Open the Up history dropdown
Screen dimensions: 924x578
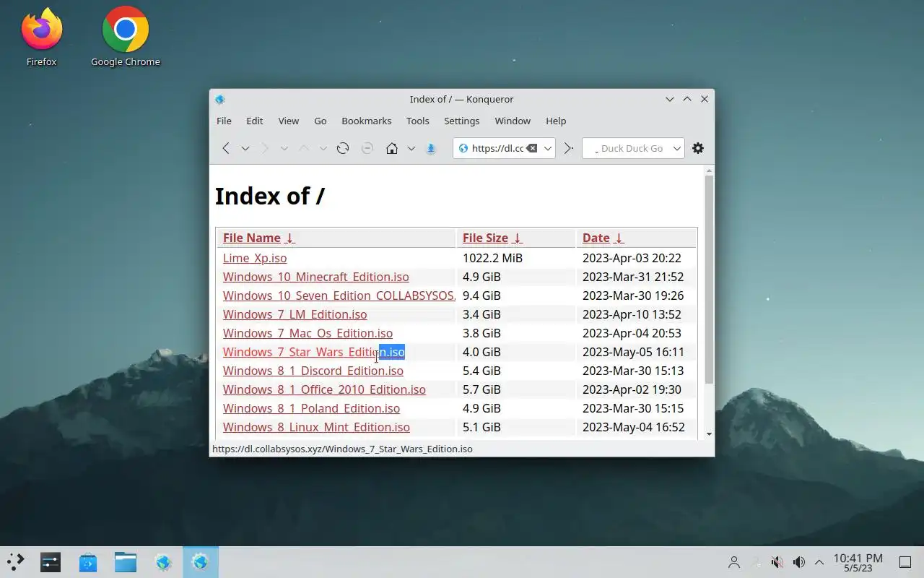pyautogui.click(x=323, y=148)
